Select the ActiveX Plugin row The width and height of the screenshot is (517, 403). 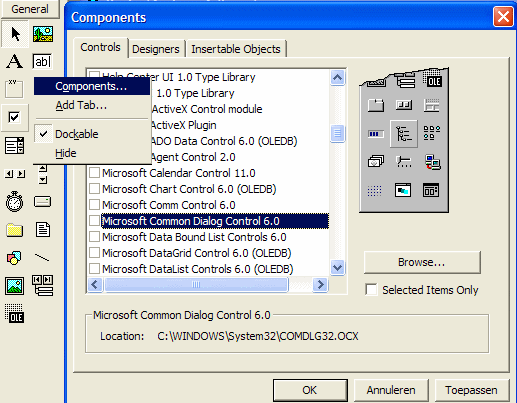184,125
